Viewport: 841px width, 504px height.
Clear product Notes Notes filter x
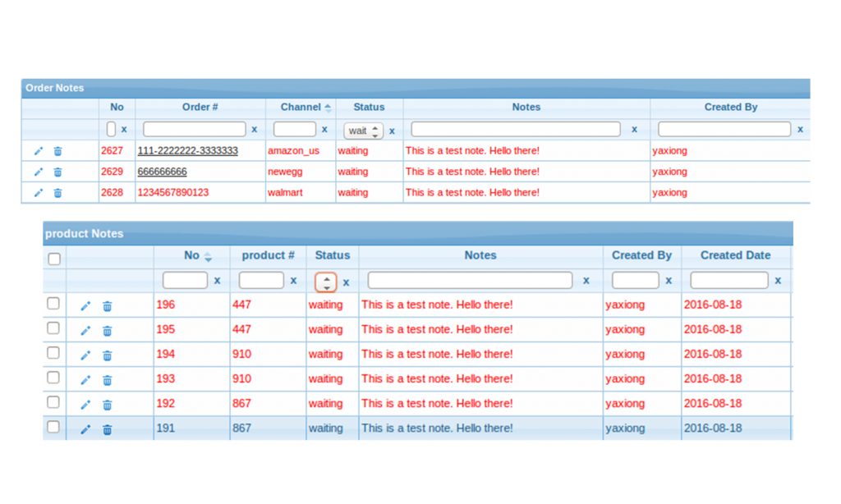click(586, 281)
